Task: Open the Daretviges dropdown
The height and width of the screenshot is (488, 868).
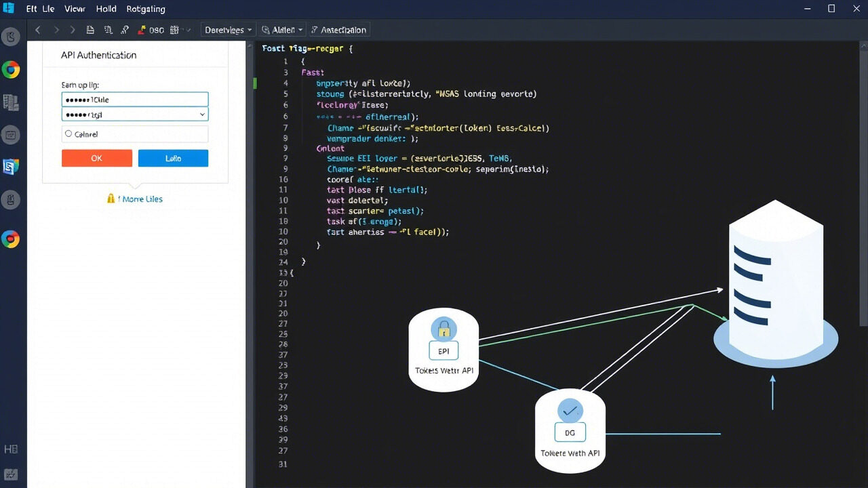Action: coord(227,30)
